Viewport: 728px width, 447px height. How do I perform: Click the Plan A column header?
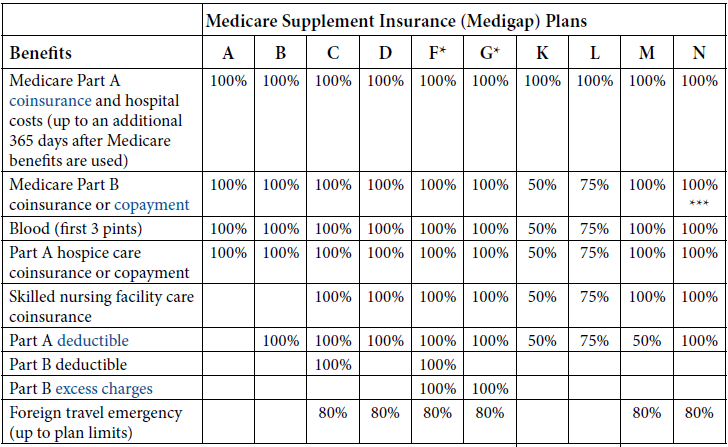coord(228,53)
